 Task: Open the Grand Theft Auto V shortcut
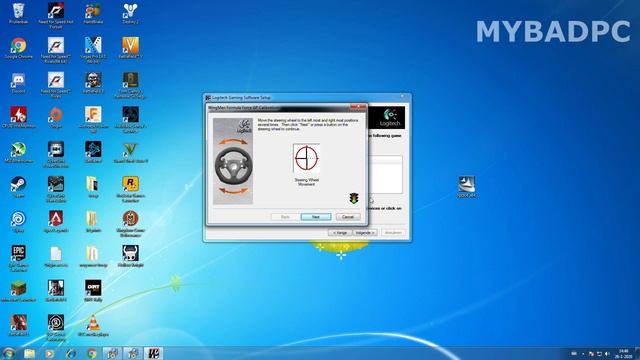[130, 152]
